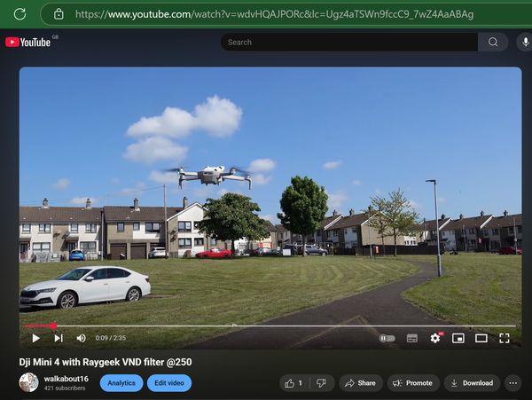Promote the video with the Promote button
The height and width of the screenshot is (400, 532).
[413, 383]
